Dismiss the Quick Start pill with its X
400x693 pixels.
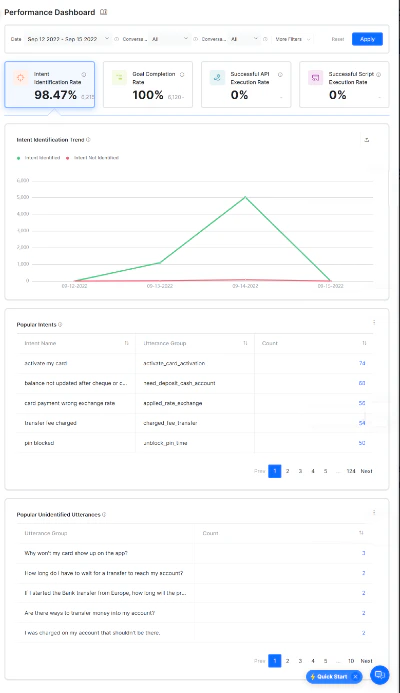point(355,677)
